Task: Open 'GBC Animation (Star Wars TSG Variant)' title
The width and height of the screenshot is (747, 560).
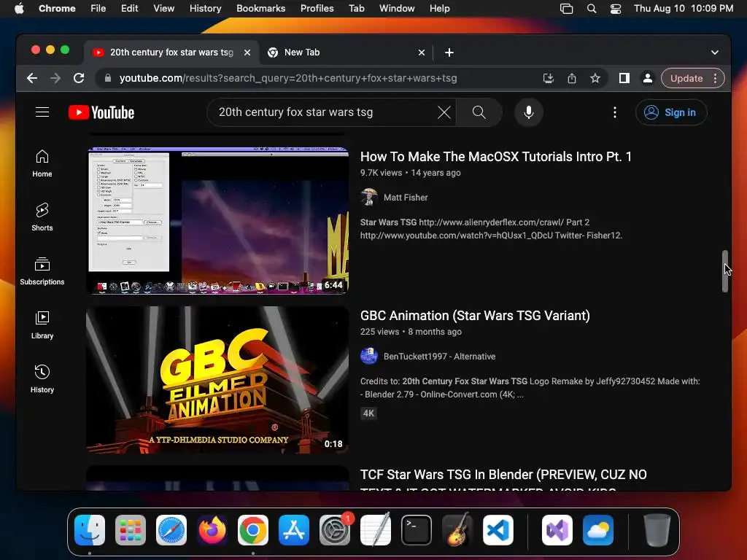Action: coord(475,316)
